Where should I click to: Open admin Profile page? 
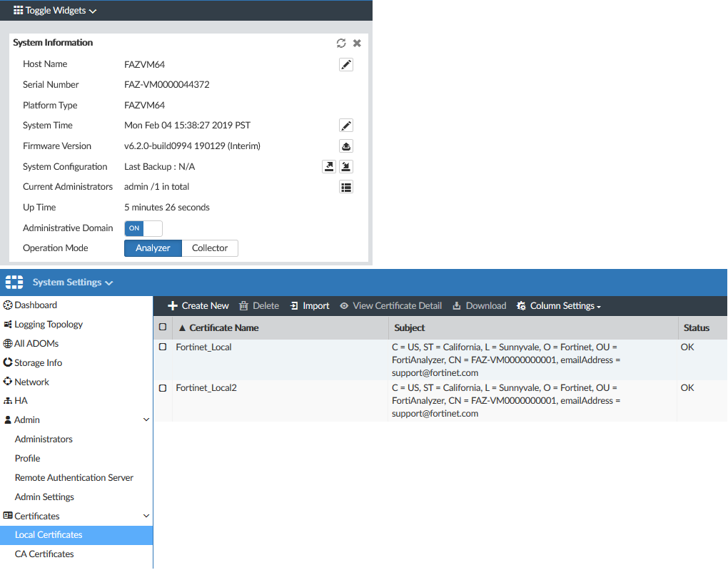point(27,459)
